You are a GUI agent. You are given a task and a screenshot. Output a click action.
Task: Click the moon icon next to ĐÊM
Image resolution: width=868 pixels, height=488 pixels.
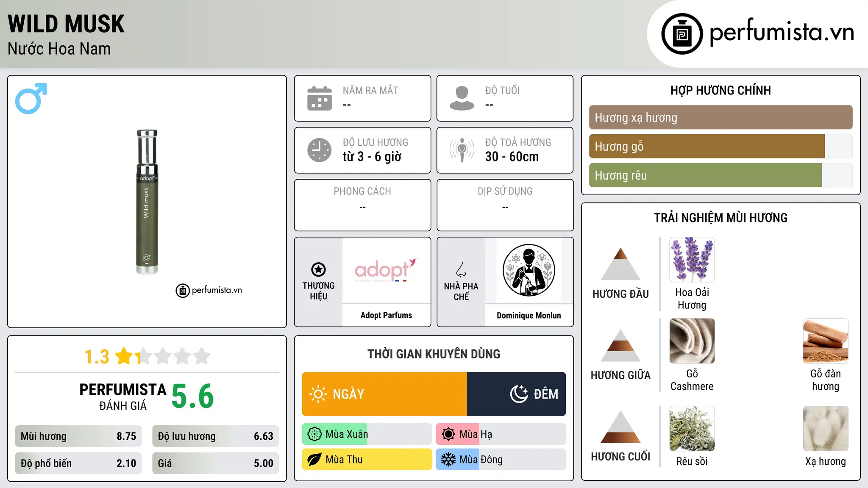coord(519,394)
